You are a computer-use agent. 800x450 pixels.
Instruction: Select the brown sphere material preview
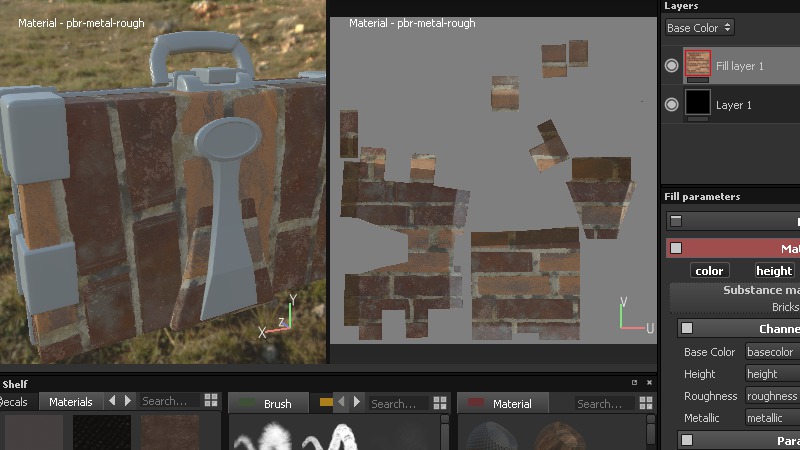click(x=559, y=436)
